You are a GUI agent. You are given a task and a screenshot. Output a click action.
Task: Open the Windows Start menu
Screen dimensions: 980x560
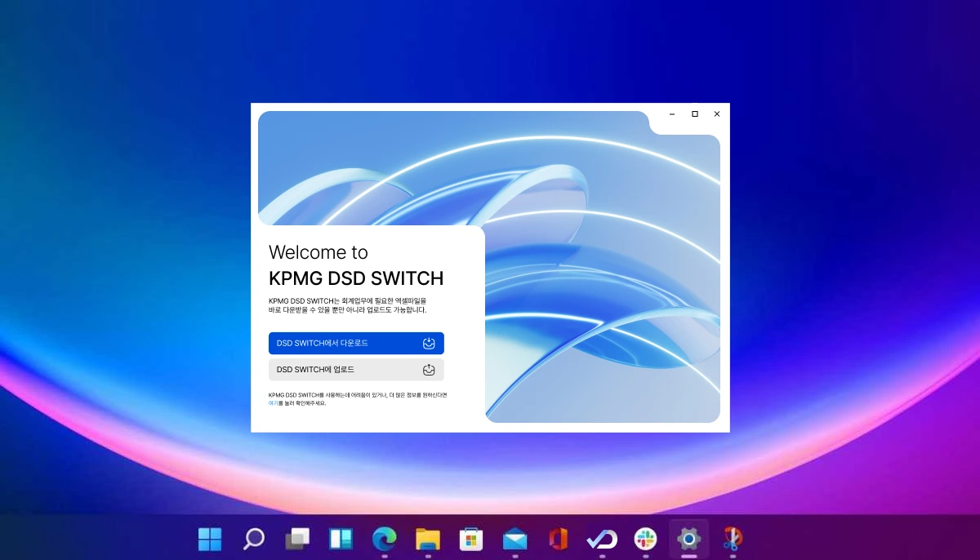coord(210,539)
